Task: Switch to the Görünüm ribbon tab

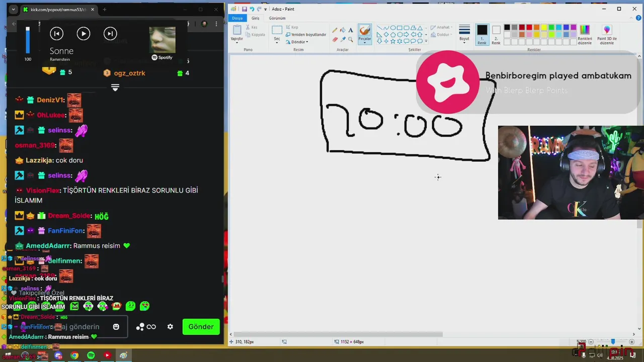Action: tap(277, 18)
